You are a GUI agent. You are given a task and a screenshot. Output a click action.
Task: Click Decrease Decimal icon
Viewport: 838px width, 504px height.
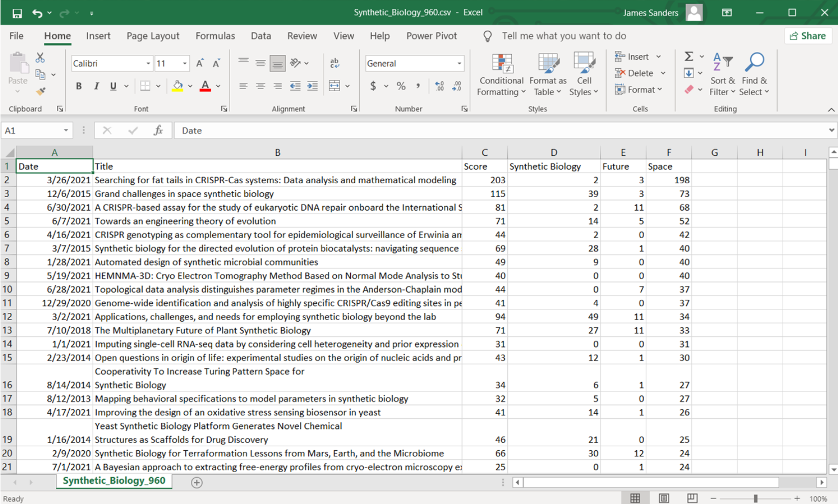(457, 86)
